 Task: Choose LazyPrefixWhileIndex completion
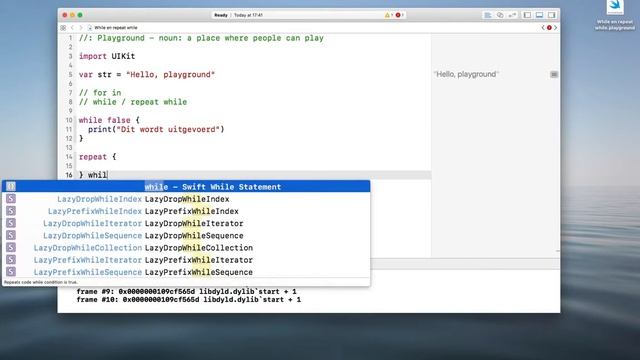pyautogui.click(x=186, y=211)
